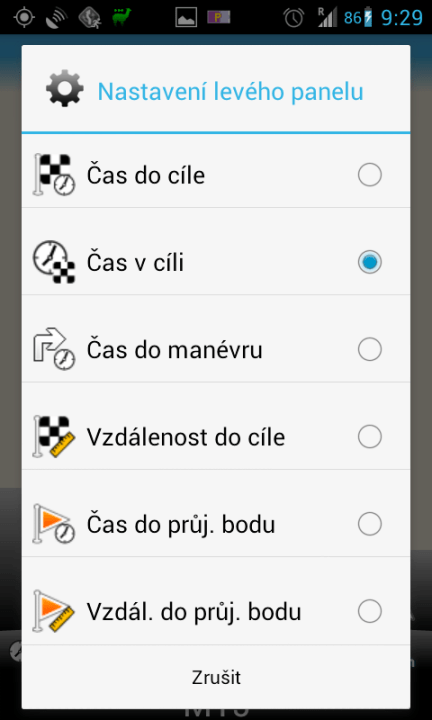Tap the alarm clock icon in status bar

coord(294,17)
